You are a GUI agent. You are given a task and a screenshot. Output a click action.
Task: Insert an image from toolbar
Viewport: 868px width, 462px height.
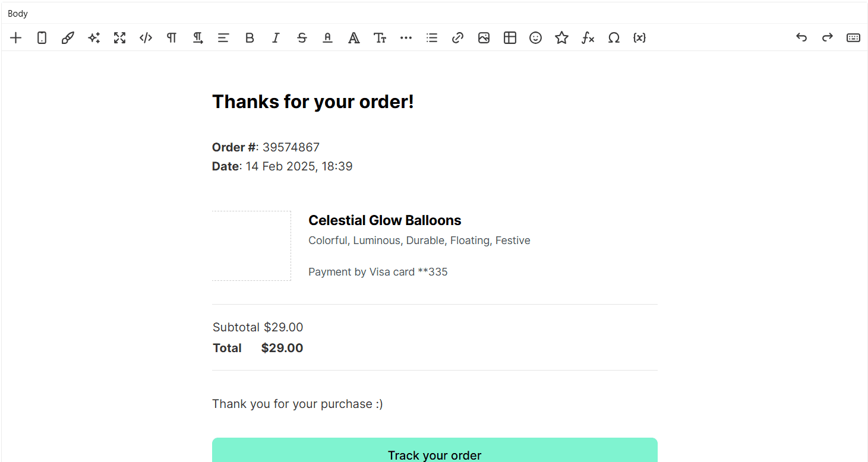[x=484, y=38]
